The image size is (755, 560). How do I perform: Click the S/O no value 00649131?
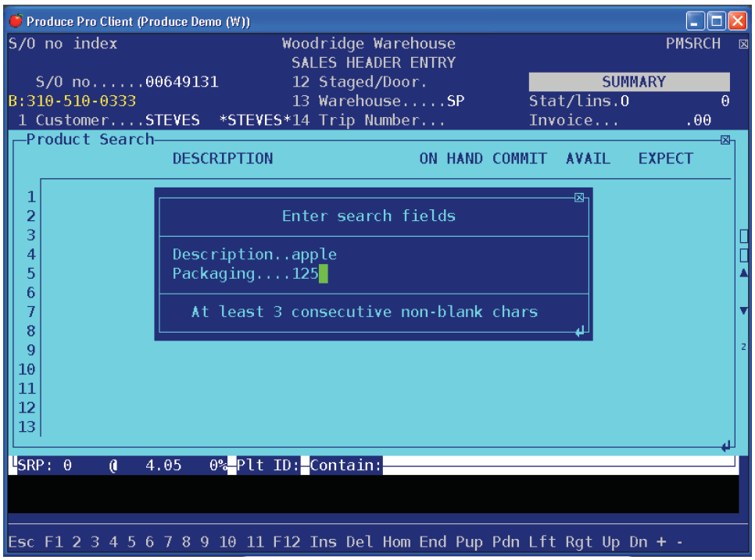coord(182,82)
